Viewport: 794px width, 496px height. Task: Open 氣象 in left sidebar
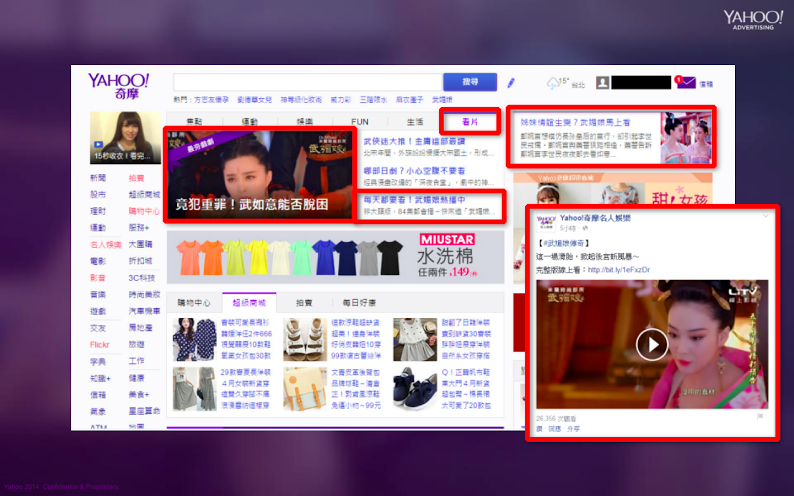coord(98,411)
